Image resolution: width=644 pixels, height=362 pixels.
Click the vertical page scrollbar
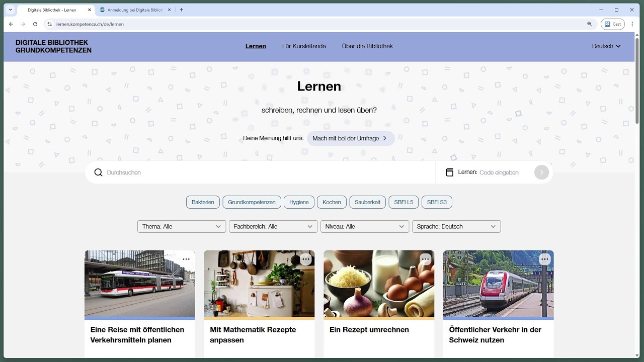[637, 80]
